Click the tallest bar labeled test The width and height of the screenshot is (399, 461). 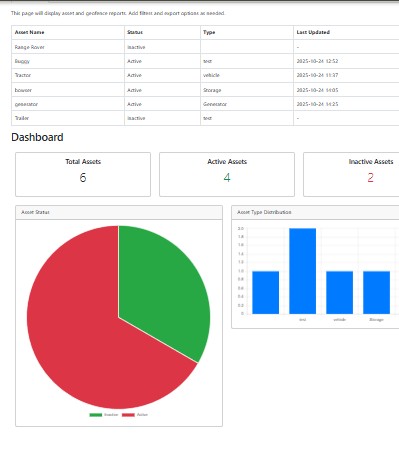click(302, 271)
